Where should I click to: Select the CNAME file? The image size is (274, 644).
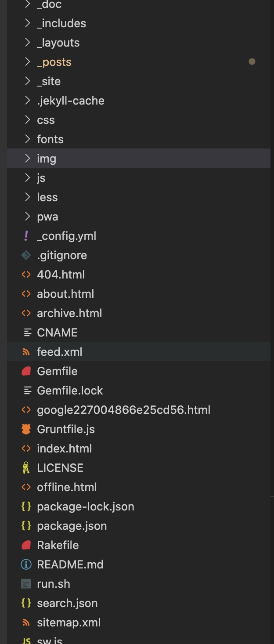[x=57, y=333]
